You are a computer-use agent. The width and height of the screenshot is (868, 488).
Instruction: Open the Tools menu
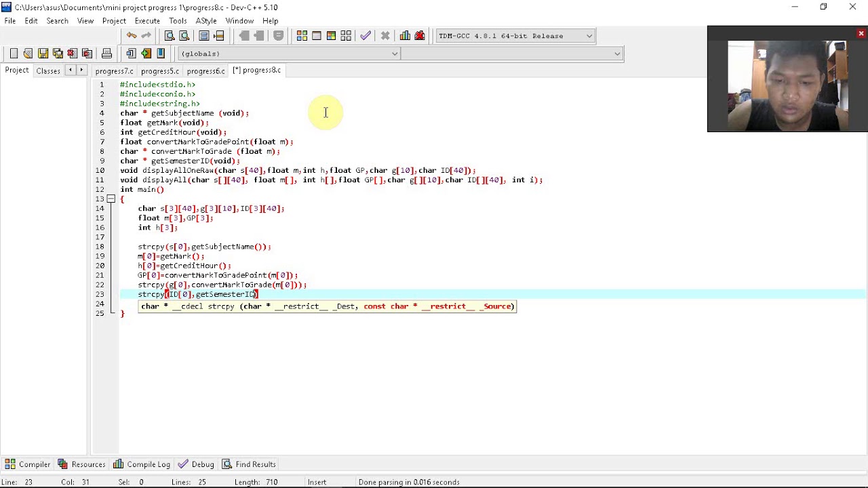tap(178, 21)
